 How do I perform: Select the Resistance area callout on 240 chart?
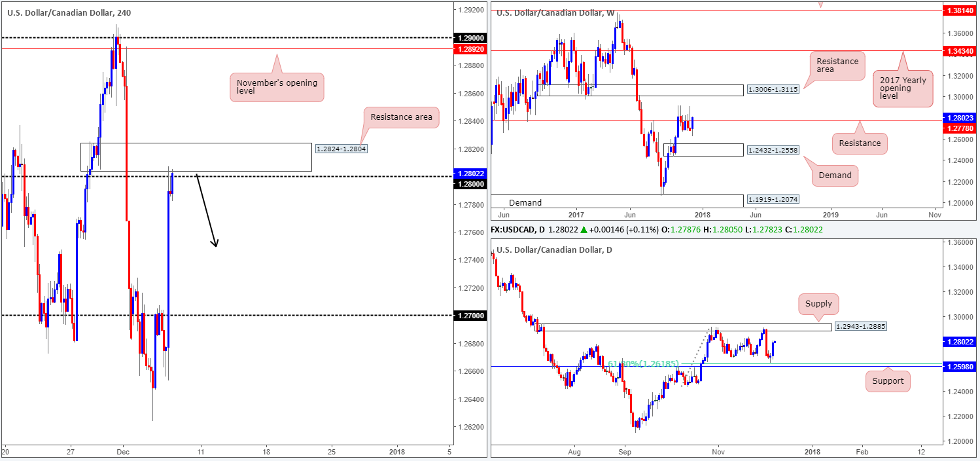click(402, 118)
